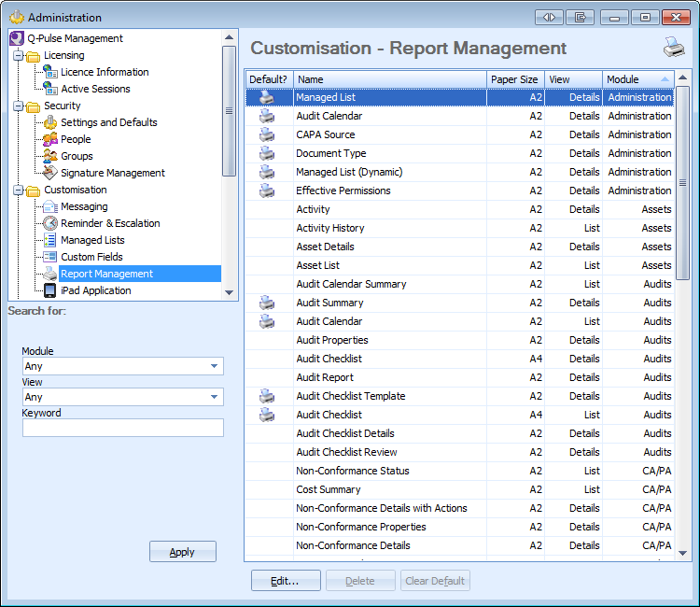Click into the Keyword input field

pos(123,428)
